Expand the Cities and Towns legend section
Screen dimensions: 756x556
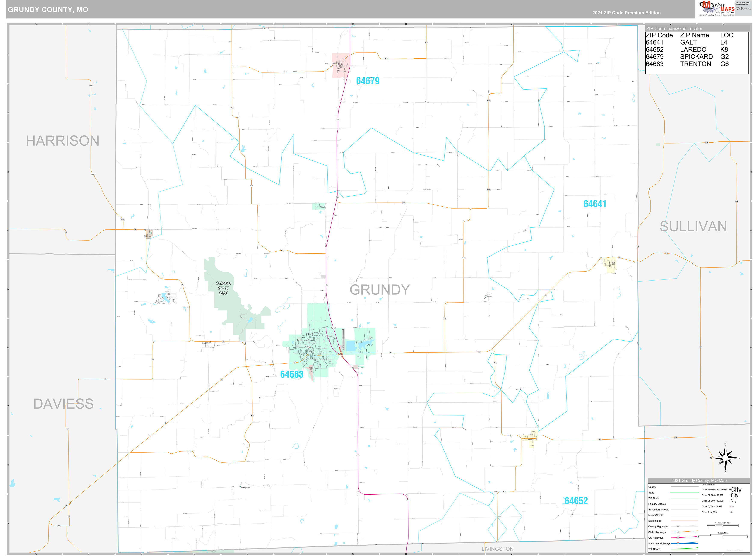pos(708,485)
